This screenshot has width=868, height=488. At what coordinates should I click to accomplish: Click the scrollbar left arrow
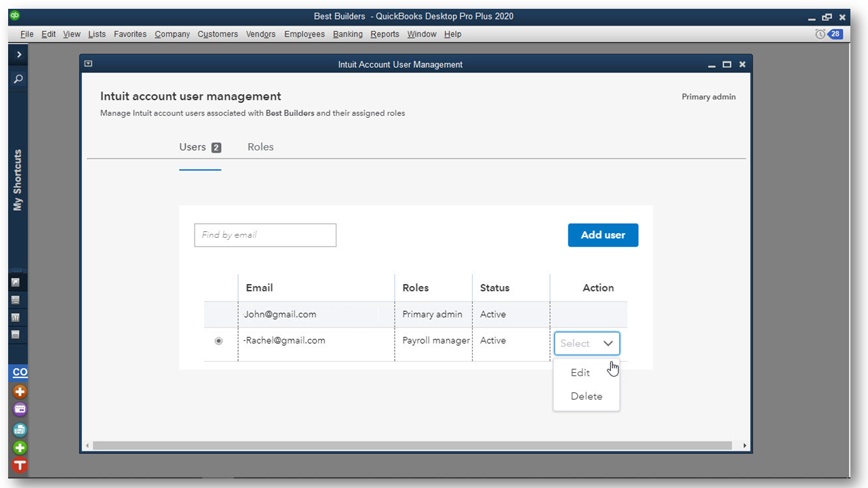pos(87,446)
